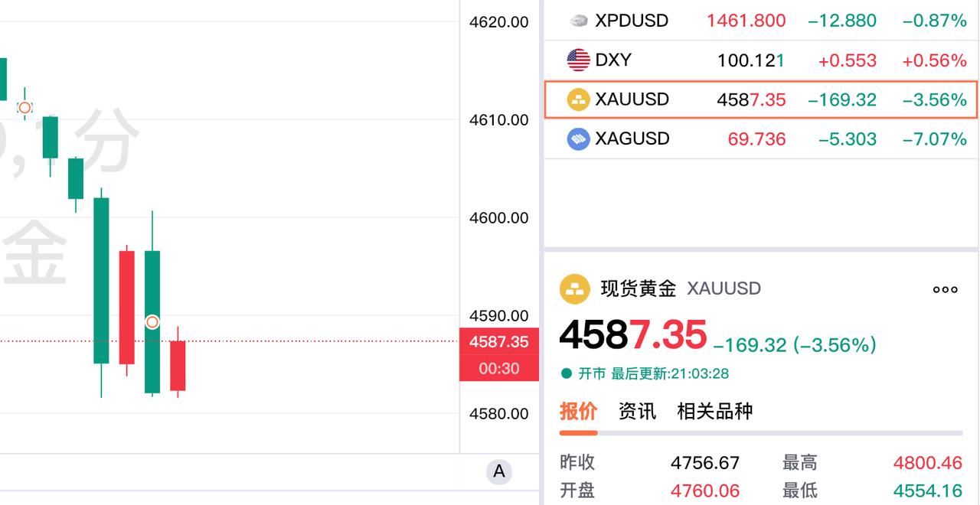Click the 最高 value 4800.46
Screen dimensions: 980x505
pos(926,462)
